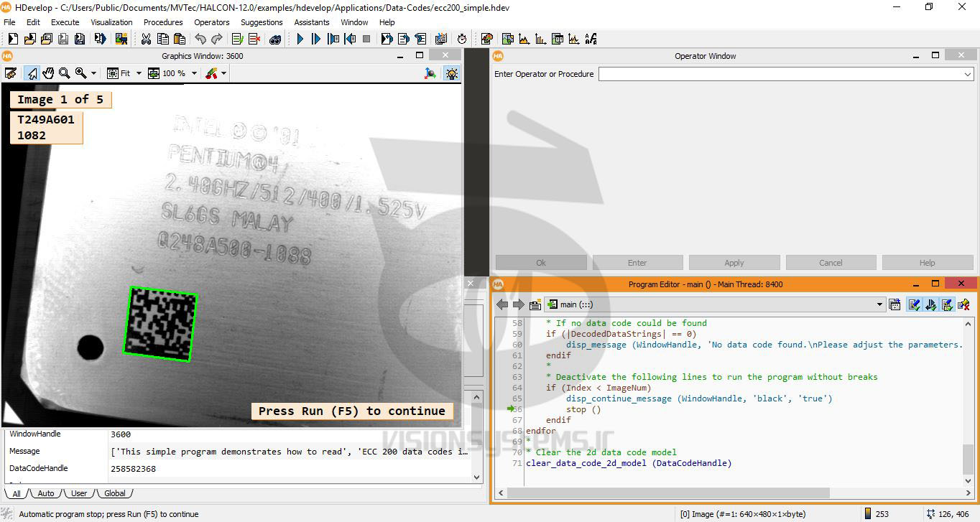Viewport: 980px width, 522px height.
Task: Click the Cut scissors icon
Action: coord(147,39)
